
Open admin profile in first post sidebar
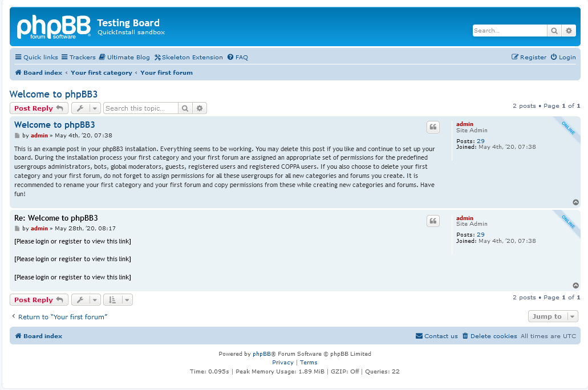pos(465,124)
